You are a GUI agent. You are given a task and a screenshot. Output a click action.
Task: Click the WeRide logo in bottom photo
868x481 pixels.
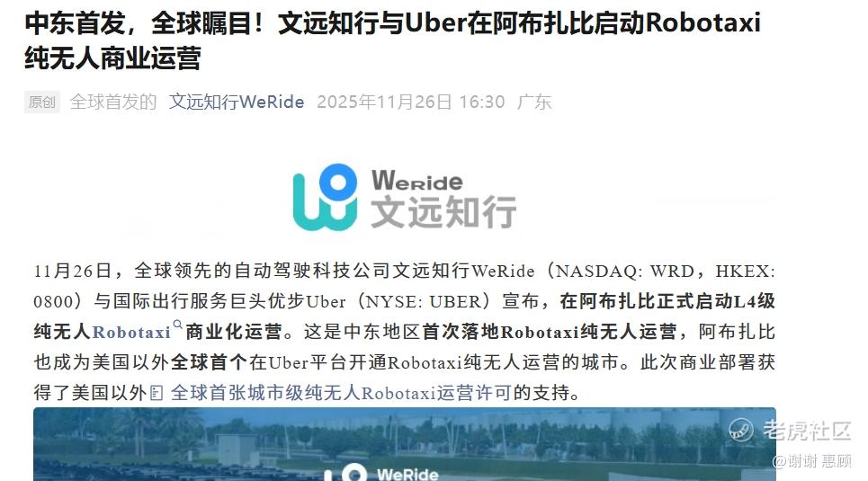coord(382,473)
